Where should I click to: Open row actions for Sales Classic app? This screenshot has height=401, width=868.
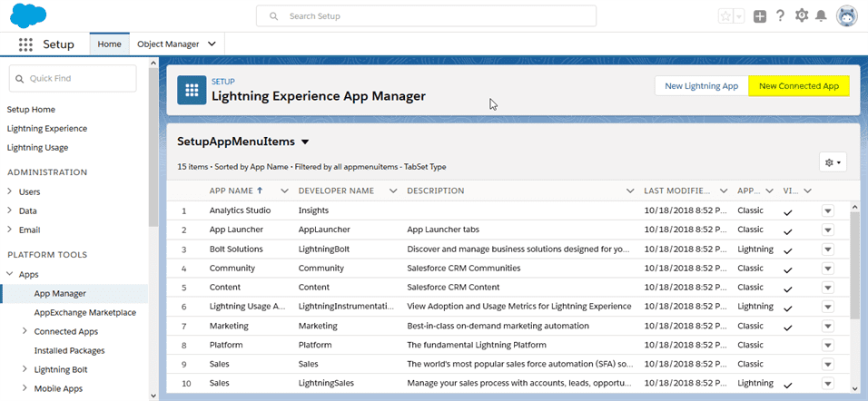coord(827,365)
